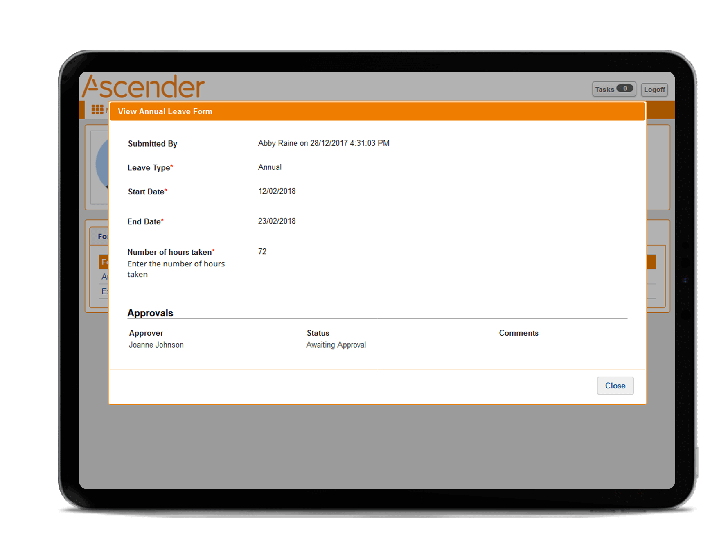Click the View Annual Leave Form title bar
Image resolution: width=728 pixels, height=560 pixels.
[165, 111]
